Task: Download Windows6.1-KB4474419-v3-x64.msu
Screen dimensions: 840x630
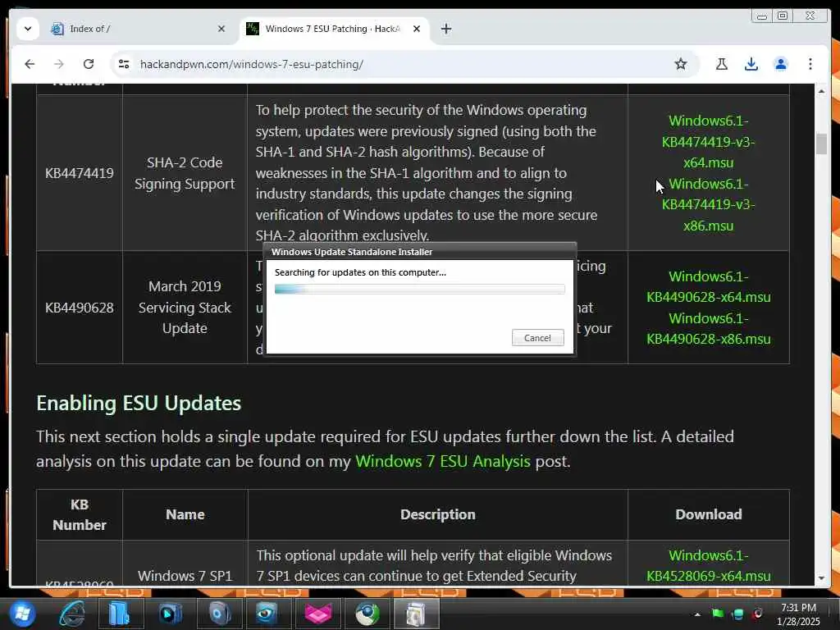Action: [708, 141]
